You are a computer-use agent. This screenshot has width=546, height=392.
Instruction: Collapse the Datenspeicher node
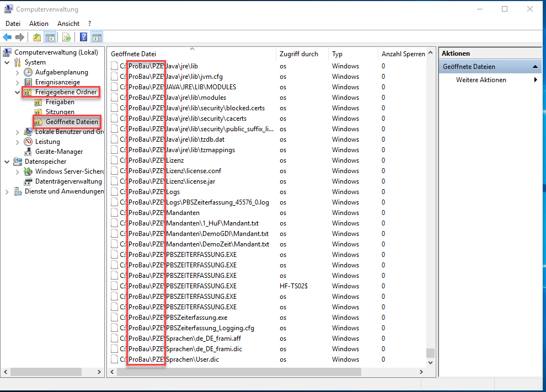pyautogui.click(x=7, y=162)
